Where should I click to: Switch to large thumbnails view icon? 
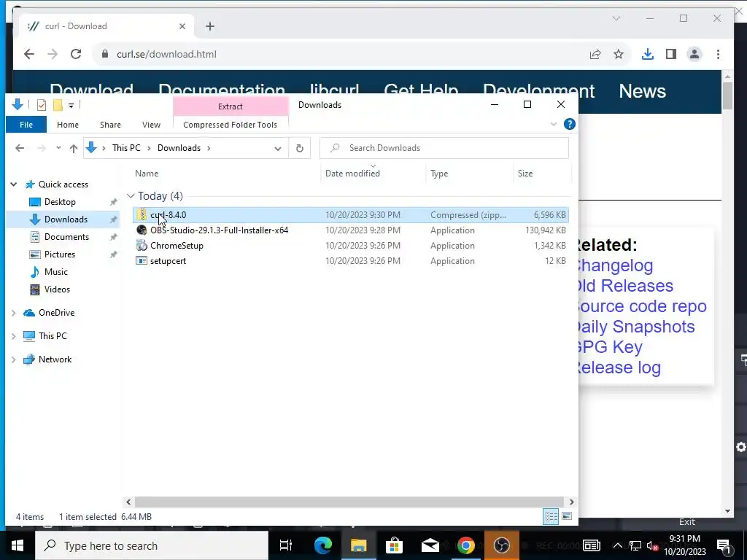(x=567, y=517)
